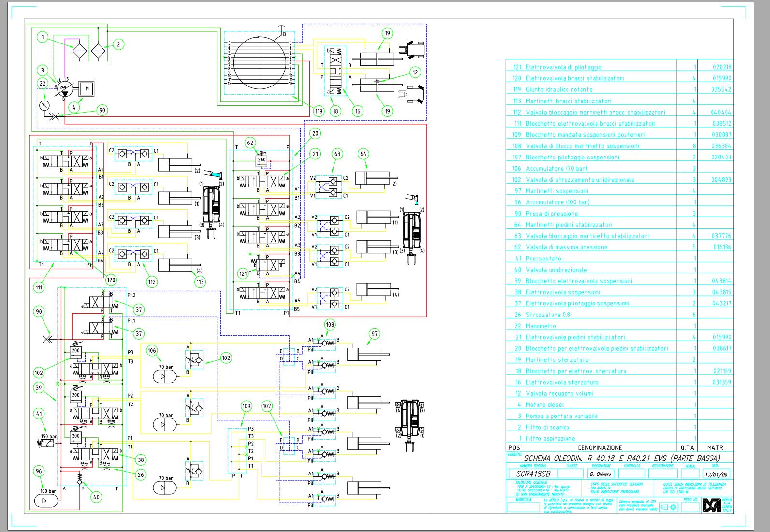The image size is (770, 532).
Task: Click part number '035542' in MATR. column
Action: coord(722,90)
